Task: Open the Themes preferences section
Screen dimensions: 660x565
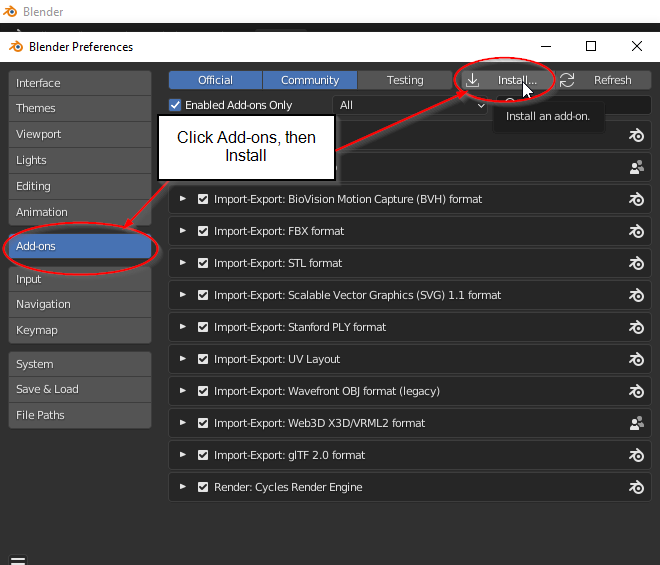Action: 80,108
